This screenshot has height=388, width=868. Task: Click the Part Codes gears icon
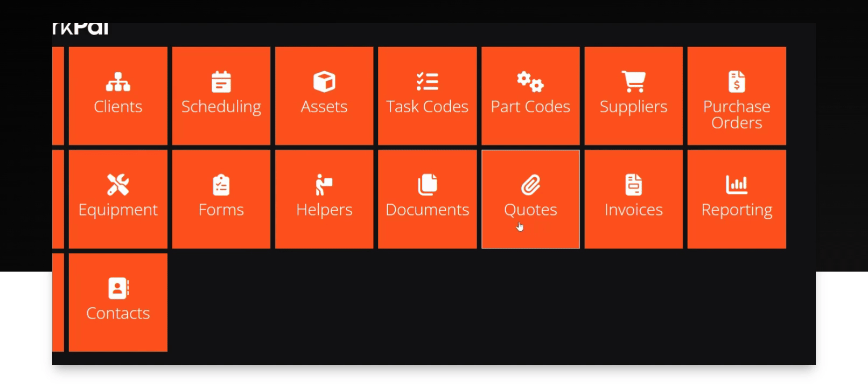[530, 82]
